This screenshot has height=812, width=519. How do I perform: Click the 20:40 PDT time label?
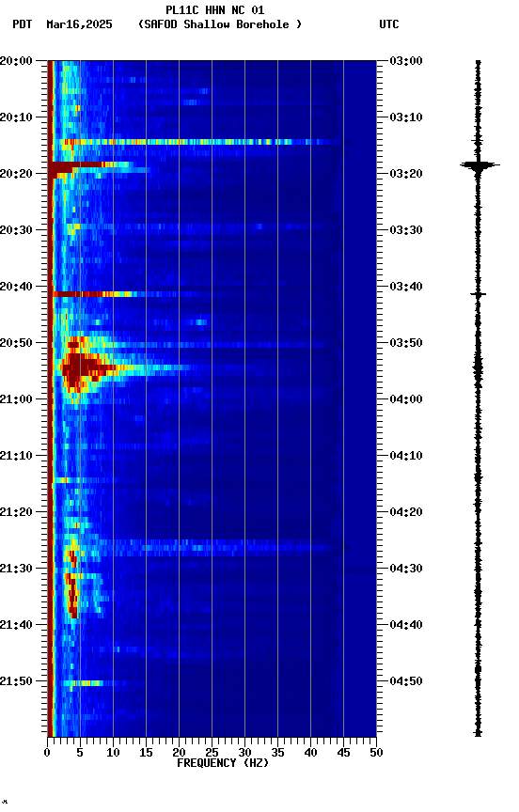pyautogui.click(x=17, y=287)
